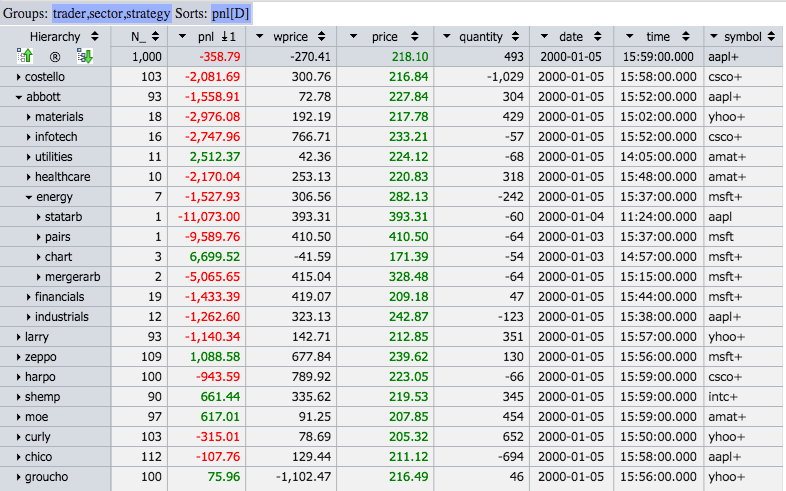The image size is (786, 491).
Task: Select price cell 410.50 in pairs row
Action: (x=385, y=237)
